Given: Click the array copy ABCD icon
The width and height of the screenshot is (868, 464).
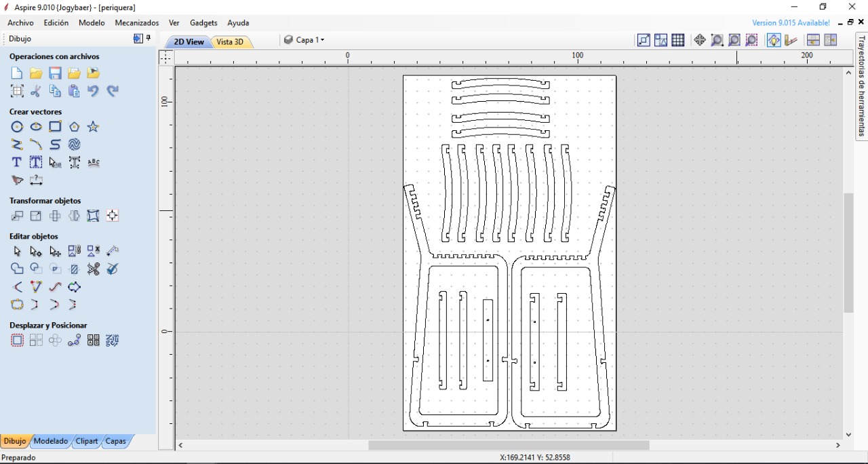Looking at the screenshot, I should pos(94,341).
